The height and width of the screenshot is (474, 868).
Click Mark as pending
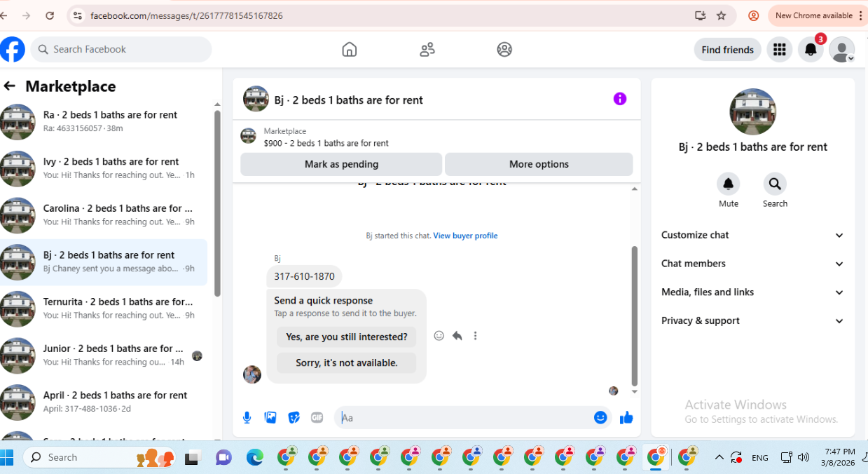[x=341, y=164]
